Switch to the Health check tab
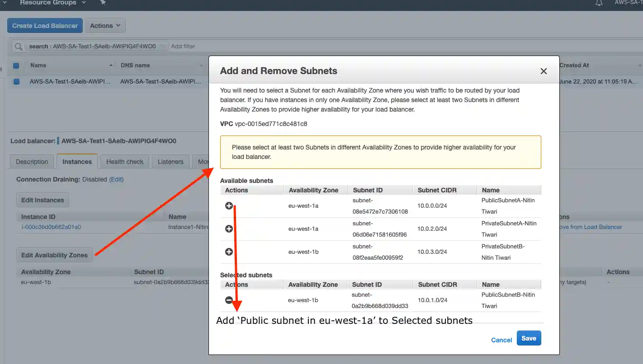This screenshot has width=643, height=364. [x=125, y=162]
